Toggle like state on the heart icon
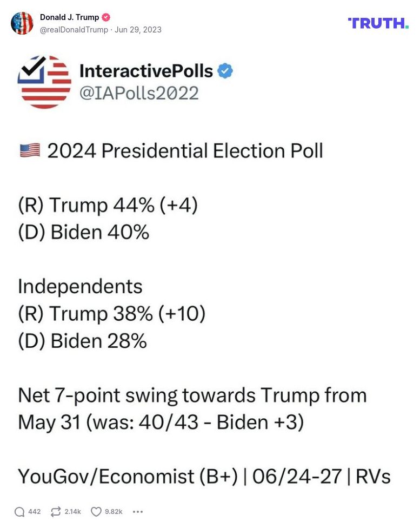Image resolution: width=420 pixels, height=528 pixels. coord(97,511)
